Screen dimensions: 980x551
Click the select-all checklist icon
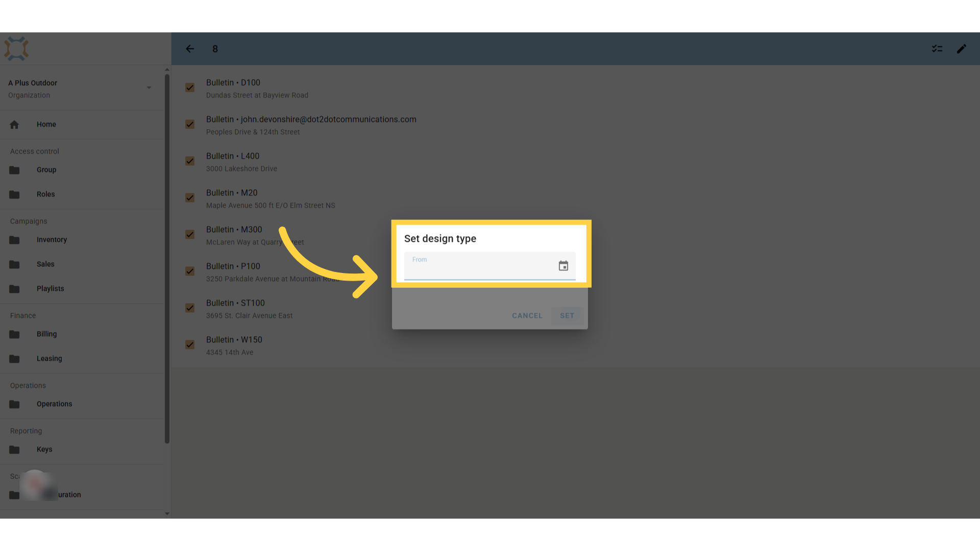coord(937,49)
